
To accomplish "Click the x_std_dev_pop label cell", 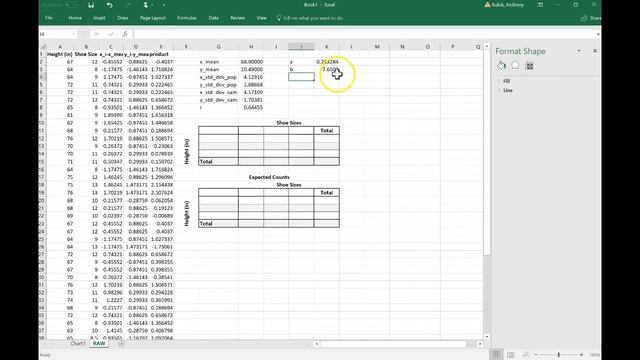I will 218,77.
